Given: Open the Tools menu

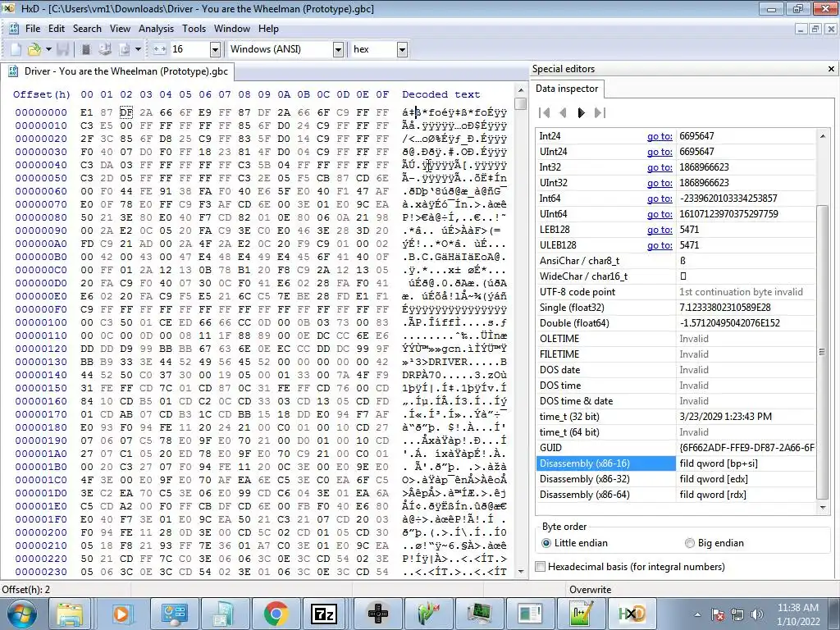Looking at the screenshot, I should click(194, 29).
